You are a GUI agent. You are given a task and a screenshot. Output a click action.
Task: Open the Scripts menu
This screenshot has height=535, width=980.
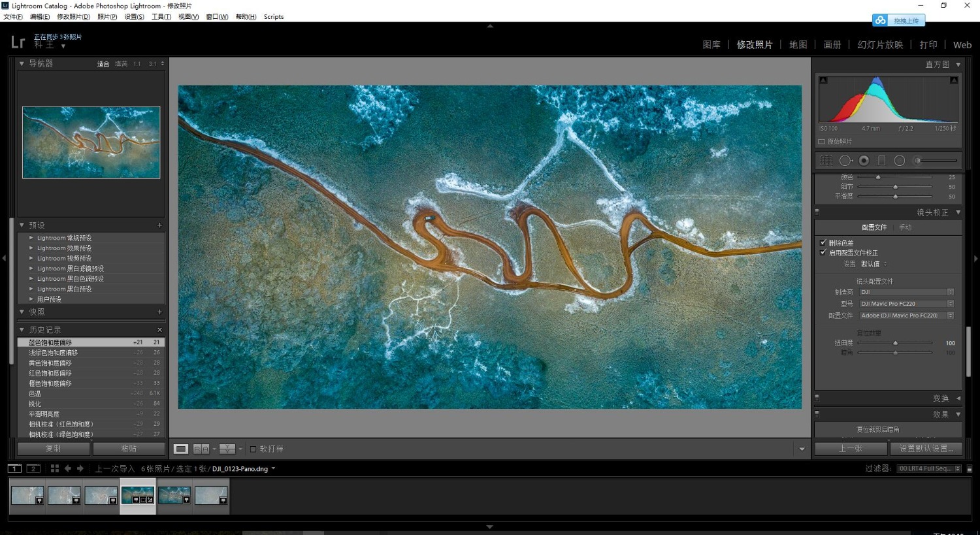[x=274, y=17]
